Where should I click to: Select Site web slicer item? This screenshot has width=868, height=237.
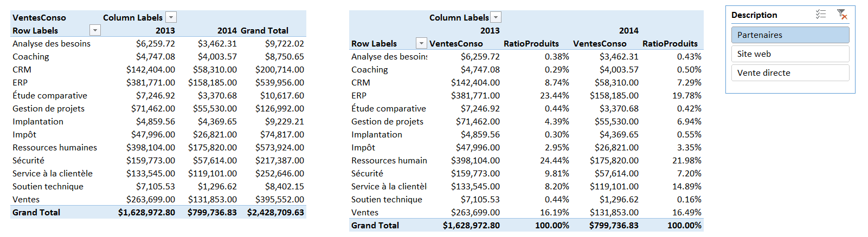790,54
